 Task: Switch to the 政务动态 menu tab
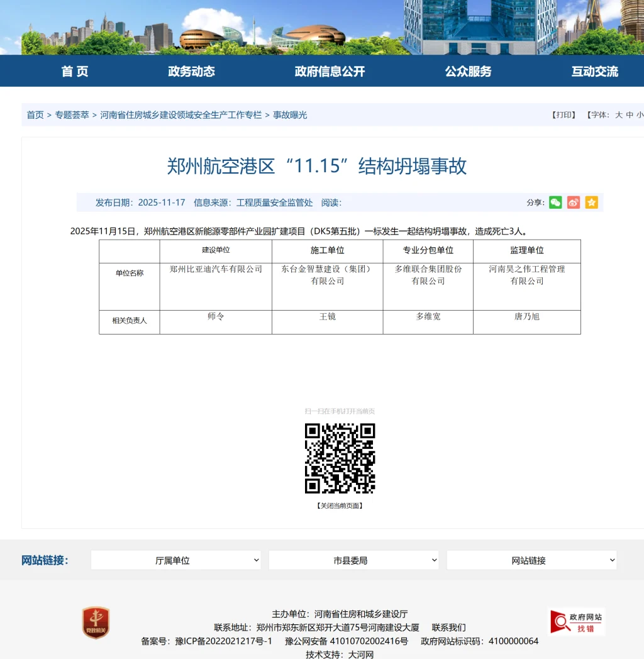pos(191,72)
